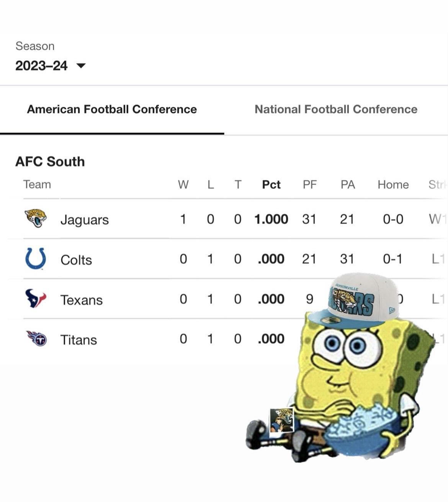This screenshot has height=502, width=448.
Task: Click the Jaguars team logo icon
Action: (x=36, y=218)
